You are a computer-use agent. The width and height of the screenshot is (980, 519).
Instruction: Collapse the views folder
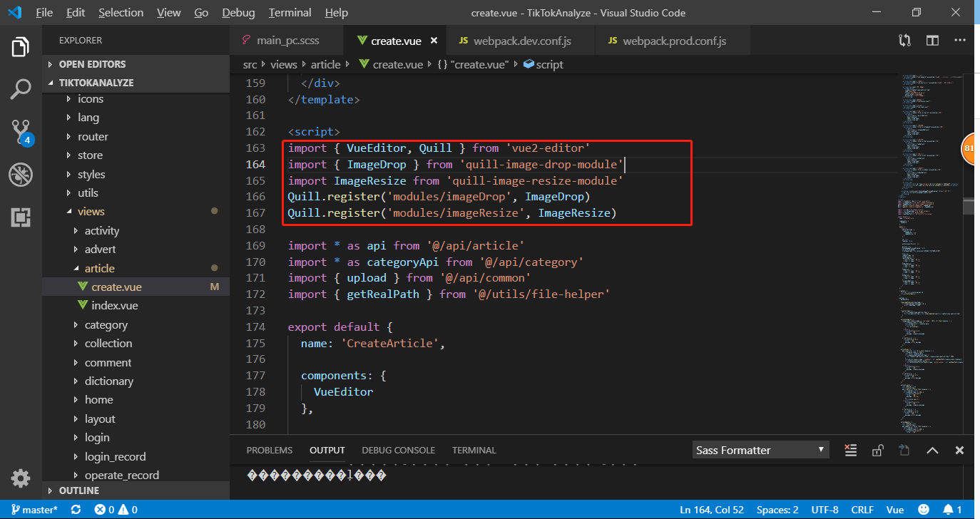coord(136,212)
